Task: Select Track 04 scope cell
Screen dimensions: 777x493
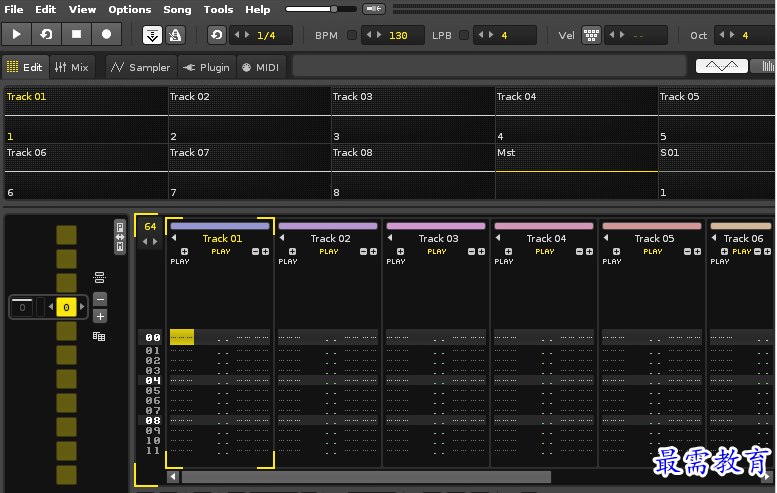Action: coord(576,115)
